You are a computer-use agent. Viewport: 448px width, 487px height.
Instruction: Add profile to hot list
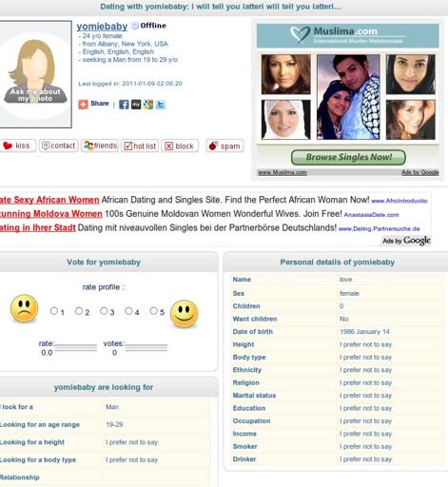tap(140, 146)
